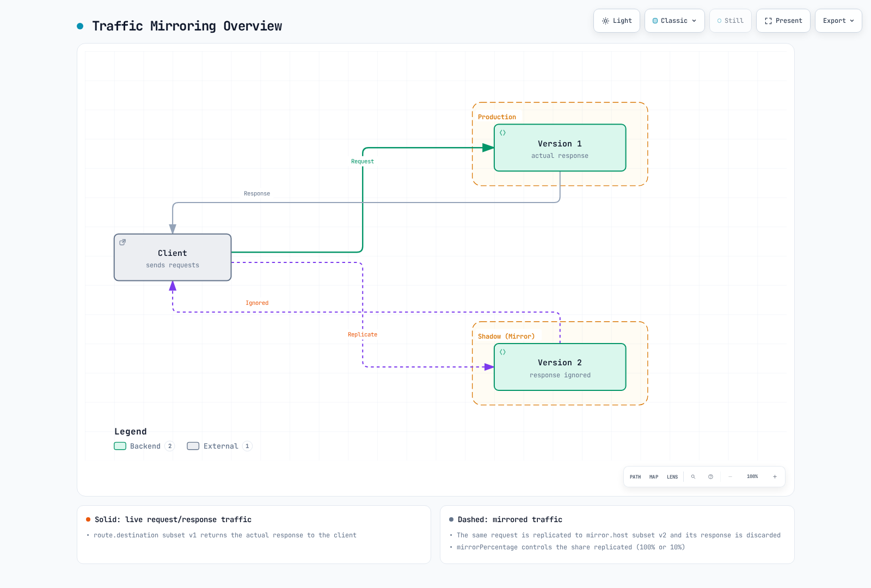Click the gray External legend swatch
This screenshot has height=588, width=871.
193,446
